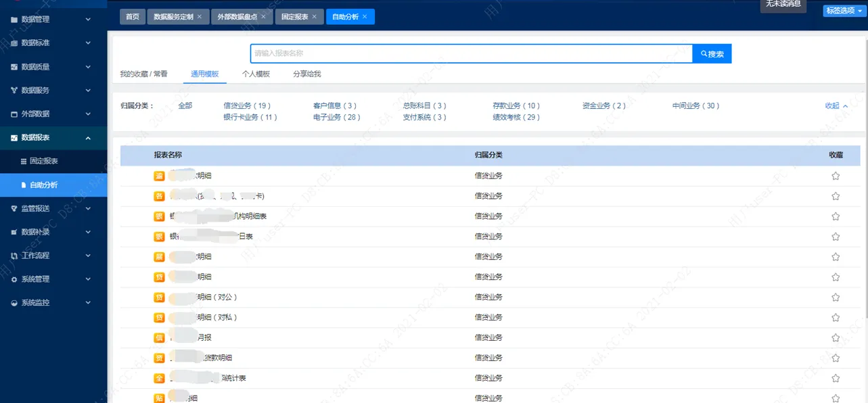Star the 月报 report row

click(x=836, y=337)
